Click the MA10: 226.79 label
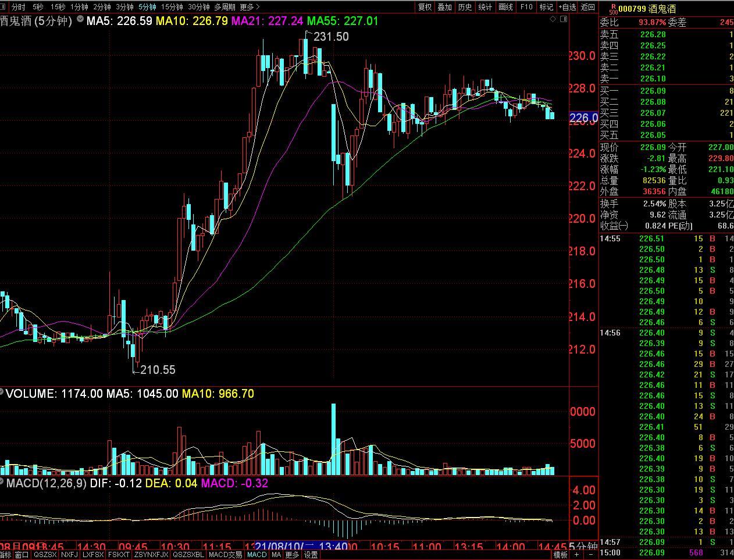The image size is (734, 560). 192,21
